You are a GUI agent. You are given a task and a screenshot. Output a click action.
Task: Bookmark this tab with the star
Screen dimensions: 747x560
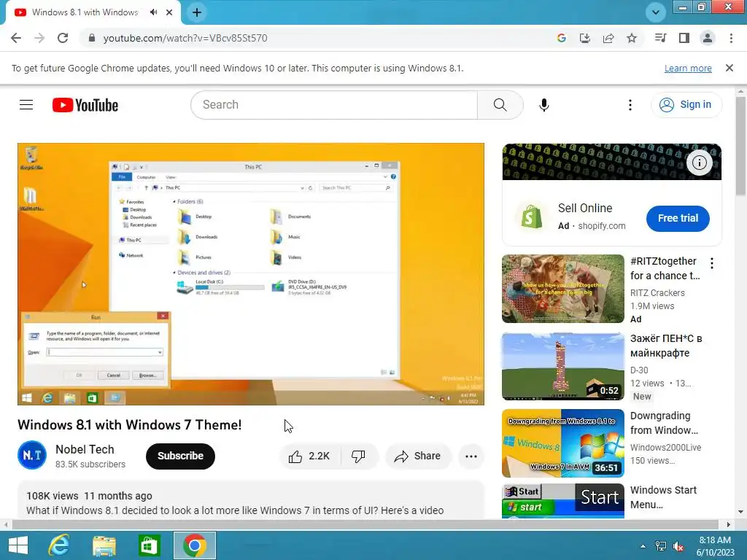[632, 38]
